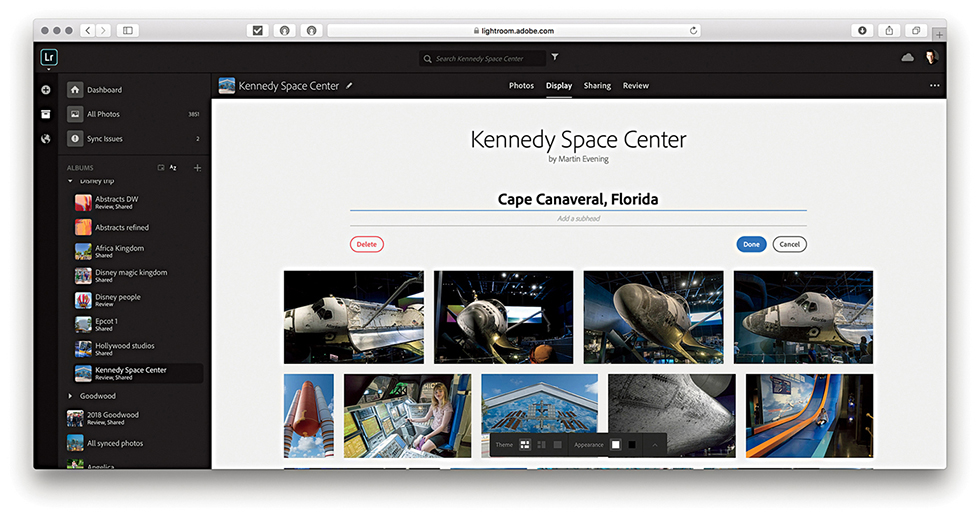This screenshot has height=517, width=980.
Task: Click the pencil icon to rename album
Action: pos(349,86)
